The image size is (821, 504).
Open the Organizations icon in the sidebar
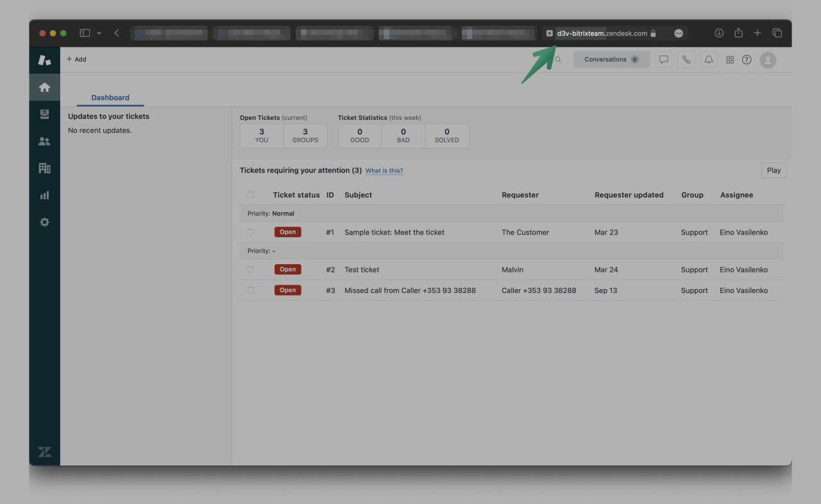[44, 167]
